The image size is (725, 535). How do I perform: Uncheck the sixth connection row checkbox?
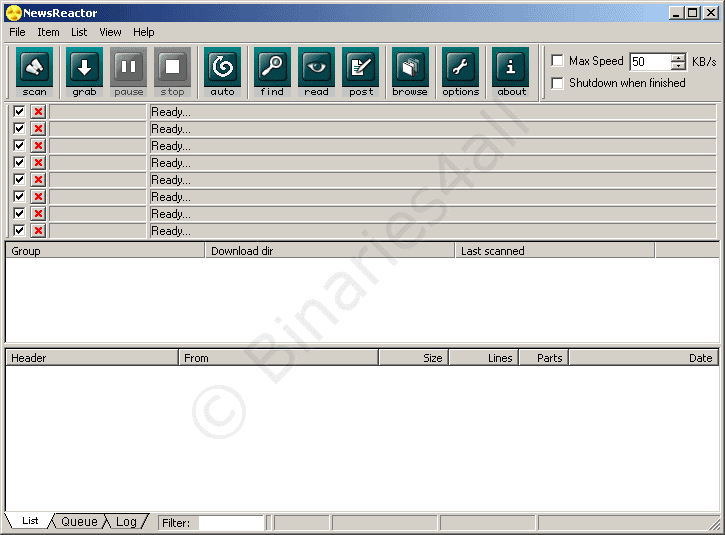coord(19,196)
